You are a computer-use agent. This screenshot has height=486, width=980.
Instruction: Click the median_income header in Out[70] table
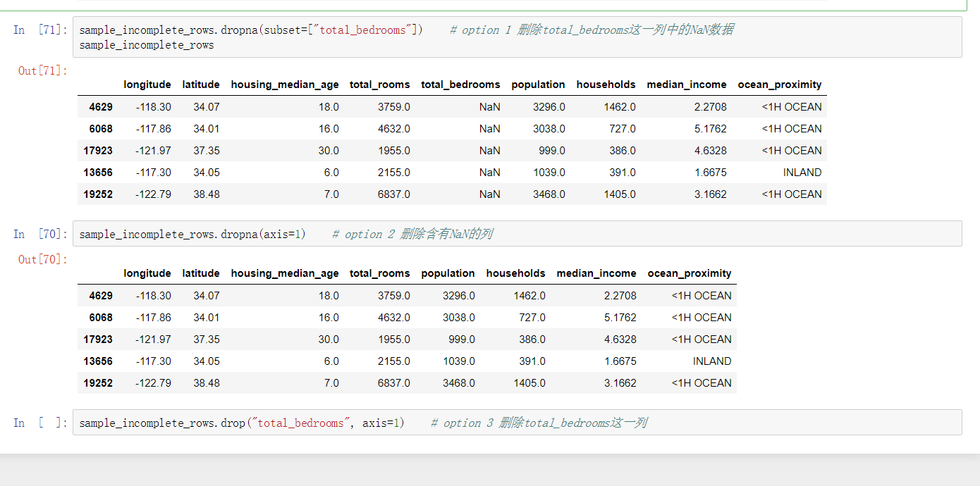[x=596, y=273]
